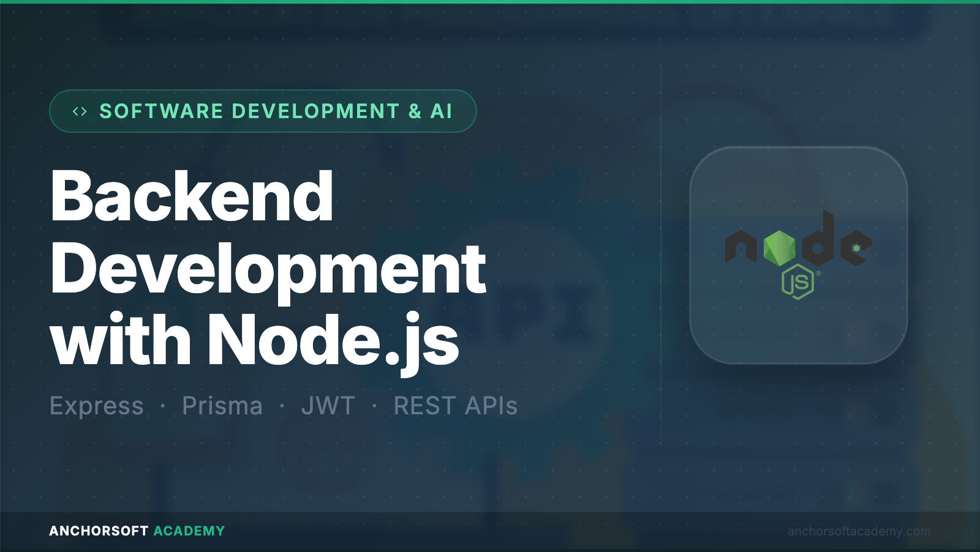The width and height of the screenshot is (980, 552).
Task: Open the anchorsoftacademy.com link
Action: [x=859, y=531]
